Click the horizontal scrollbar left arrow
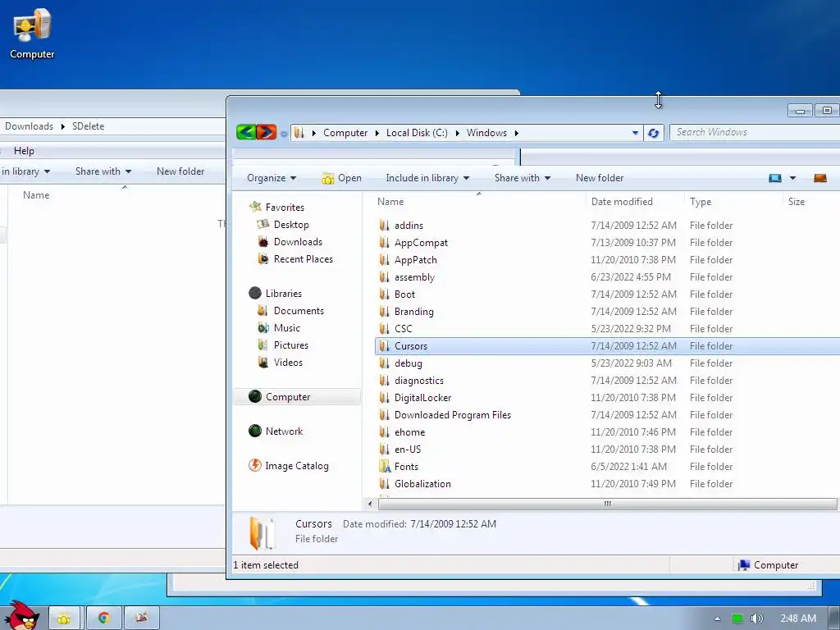The height and width of the screenshot is (630, 840). point(370,504)
